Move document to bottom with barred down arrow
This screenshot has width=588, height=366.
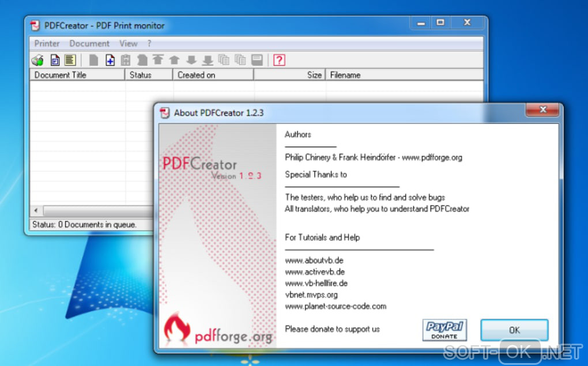click(x=208, y=60)
